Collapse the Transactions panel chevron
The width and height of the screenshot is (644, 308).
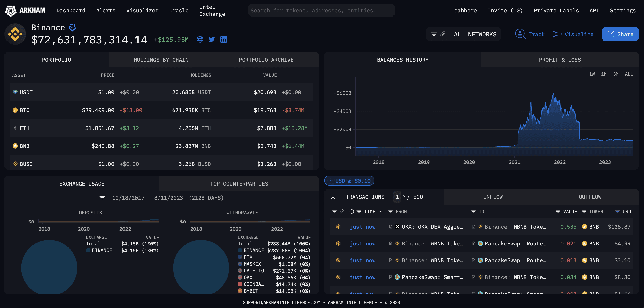[333, 197]
